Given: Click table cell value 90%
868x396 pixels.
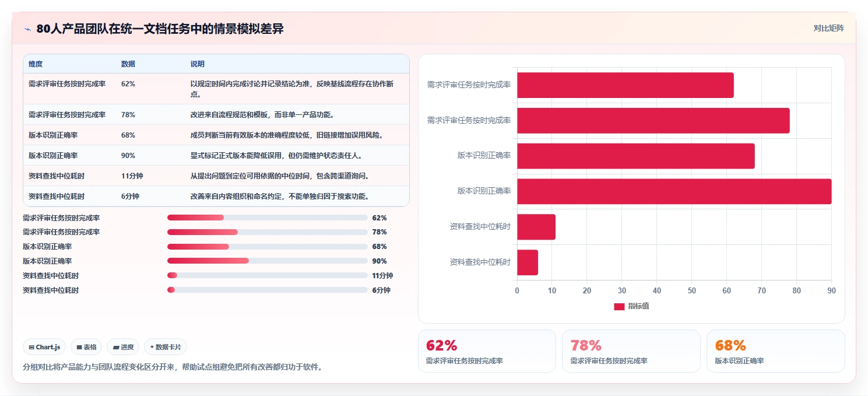Looking at the screenshot, I should pos(128,155).
